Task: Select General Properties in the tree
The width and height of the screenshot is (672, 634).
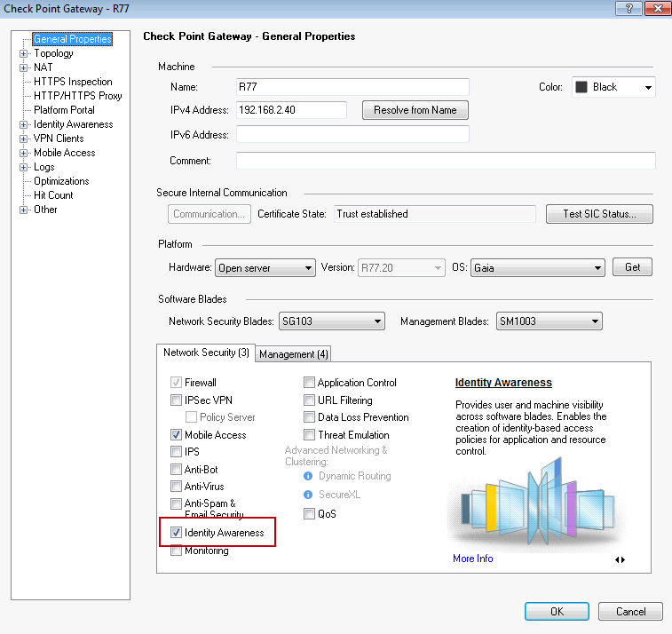Action: [73, 39]
